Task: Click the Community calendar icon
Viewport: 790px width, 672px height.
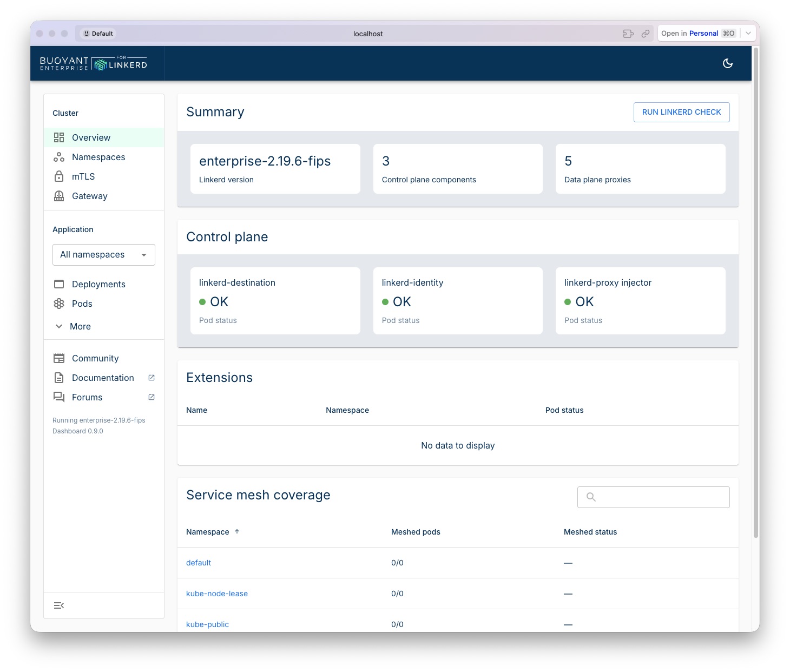Action: point(60,358)
